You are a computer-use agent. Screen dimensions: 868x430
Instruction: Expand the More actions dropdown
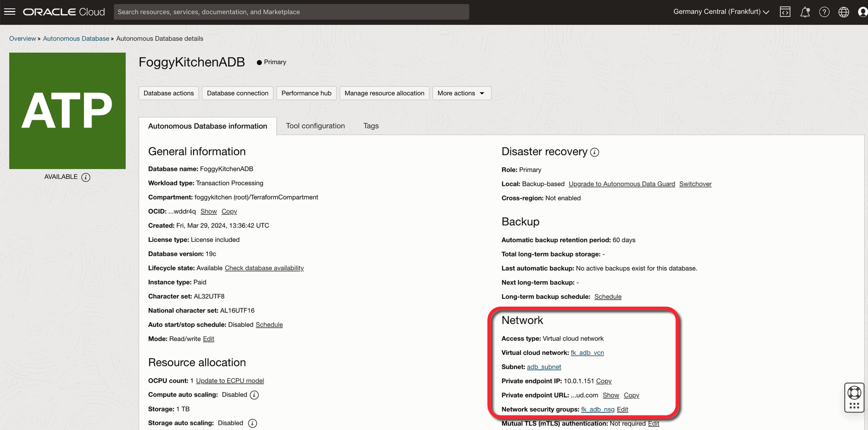pos(462,93)
